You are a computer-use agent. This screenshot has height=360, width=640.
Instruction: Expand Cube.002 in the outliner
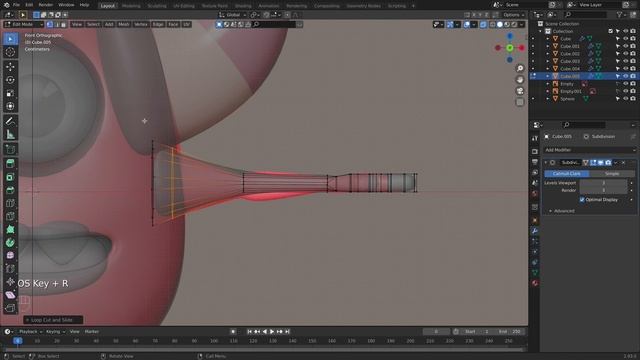[548, 54]
